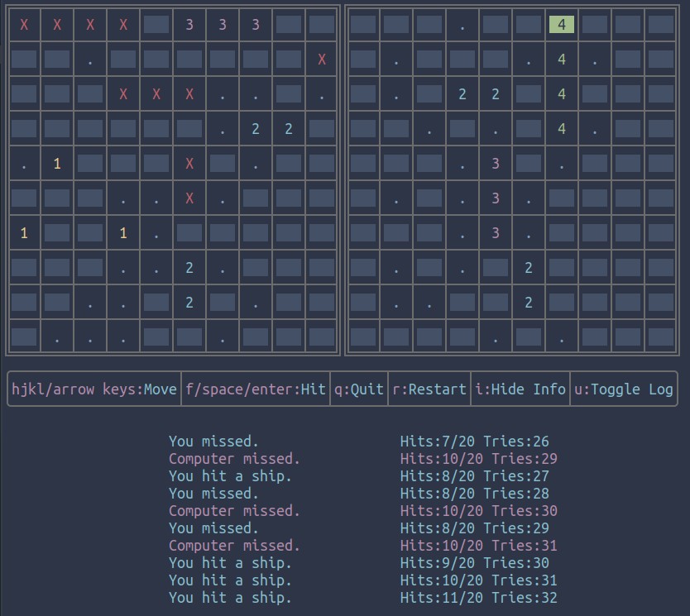Screen dimensions: 690x616
Task: Select the middle 3 on the right board
Action: [x=496, y=198]
